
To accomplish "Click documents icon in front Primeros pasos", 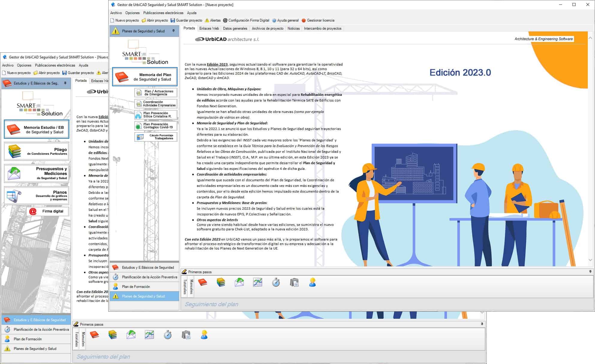I will tap(294, 282).
